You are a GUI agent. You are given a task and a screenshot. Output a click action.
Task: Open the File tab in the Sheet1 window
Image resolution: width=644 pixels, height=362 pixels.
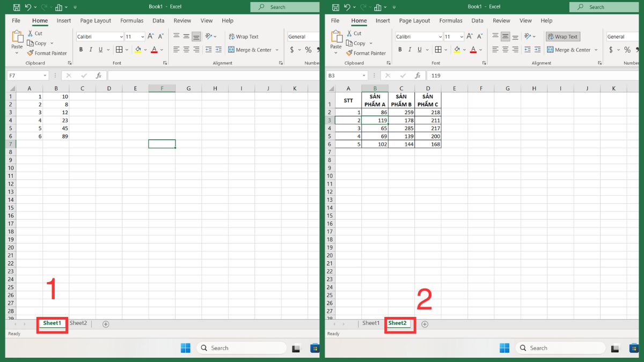pos(16,21)
